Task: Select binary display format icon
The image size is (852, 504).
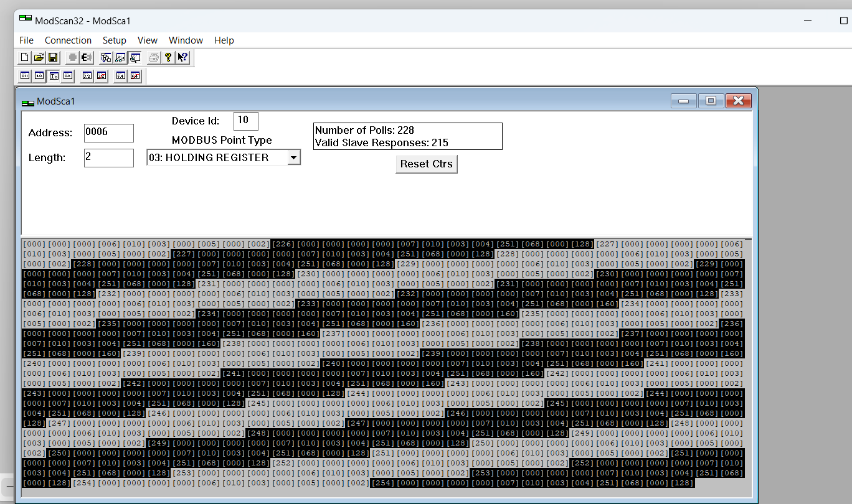Action: point(24,76)
